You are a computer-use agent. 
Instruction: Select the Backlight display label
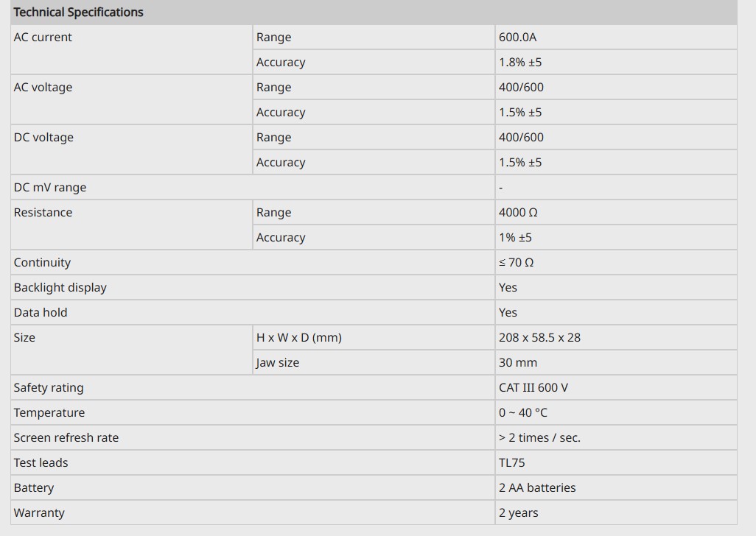[60, 288]
